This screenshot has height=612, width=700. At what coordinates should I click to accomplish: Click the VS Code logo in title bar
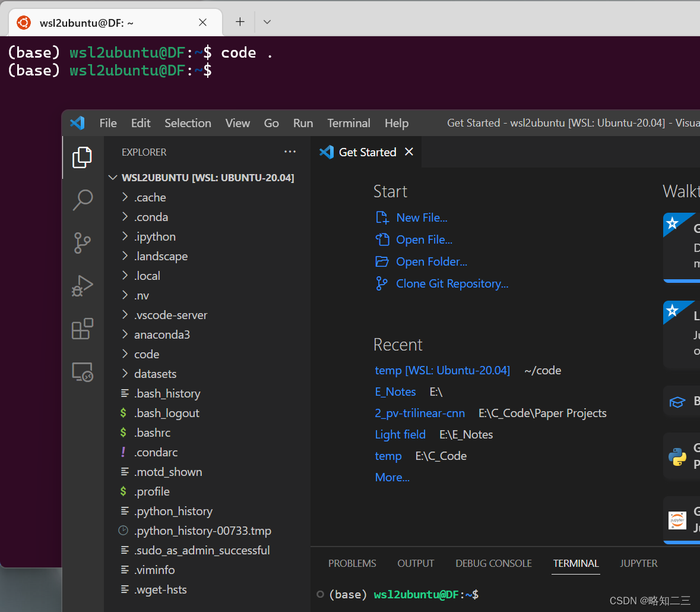pos(77,123)
